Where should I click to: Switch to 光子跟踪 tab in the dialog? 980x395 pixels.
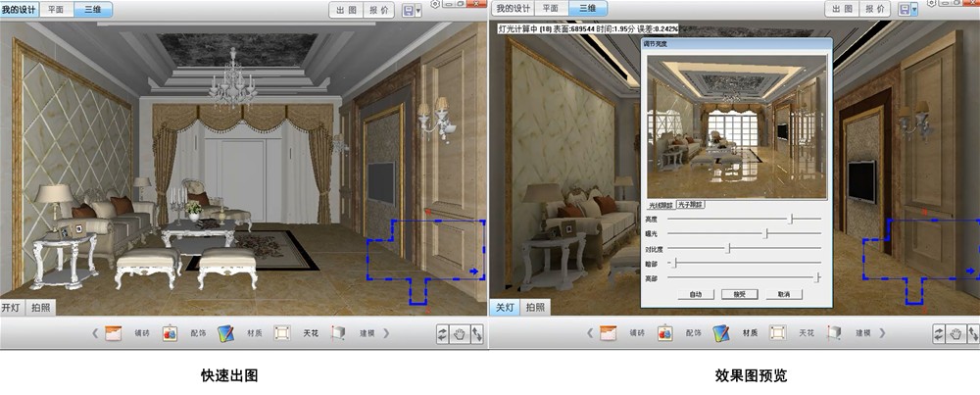pyautogui.click(x=692, y=206)
